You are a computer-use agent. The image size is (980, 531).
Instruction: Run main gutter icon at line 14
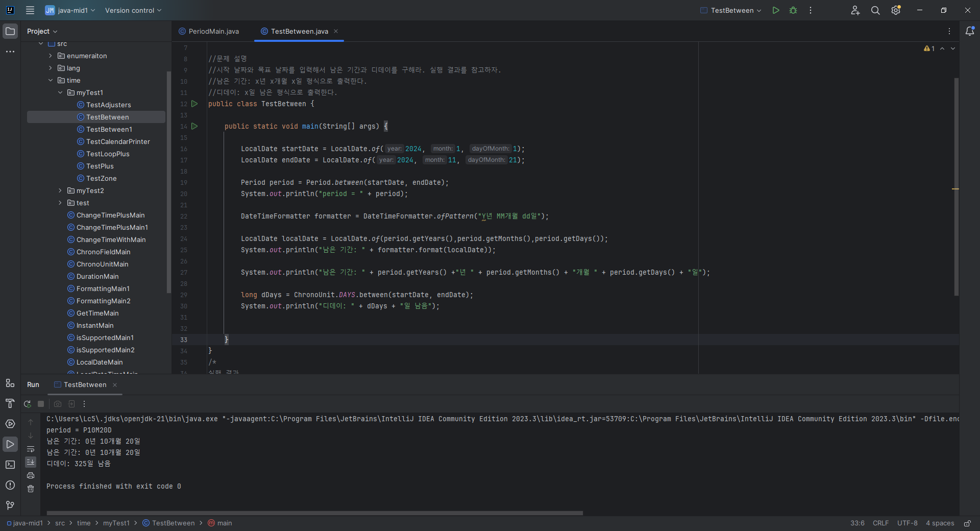click(194, 126)
